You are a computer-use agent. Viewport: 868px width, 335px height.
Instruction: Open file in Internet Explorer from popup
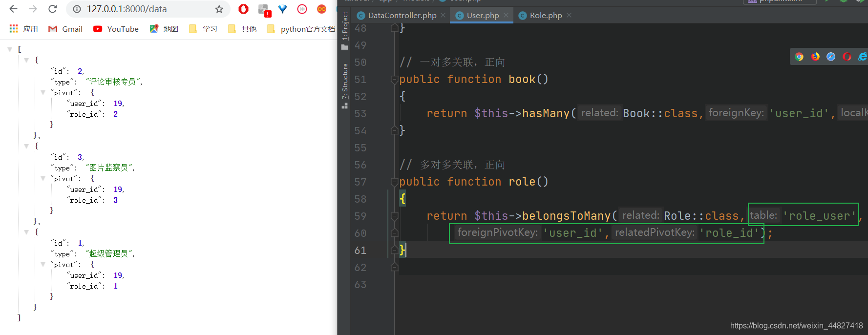(863, 57)
